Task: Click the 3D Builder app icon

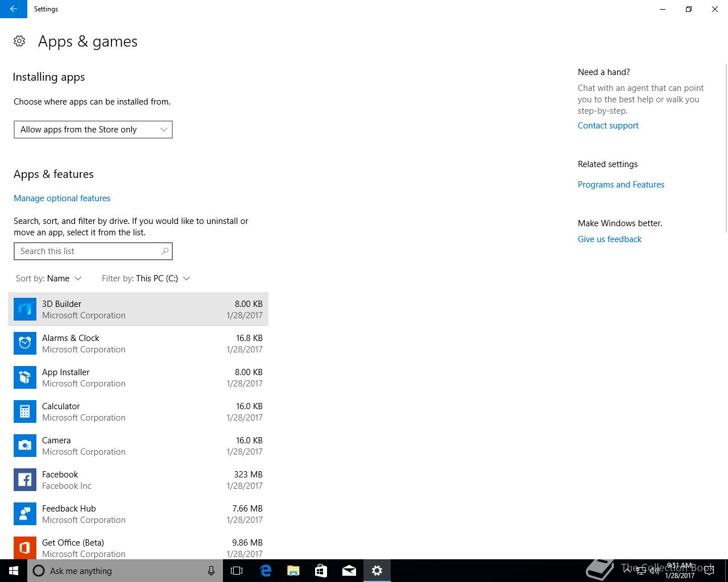Action: coord(25,309)
